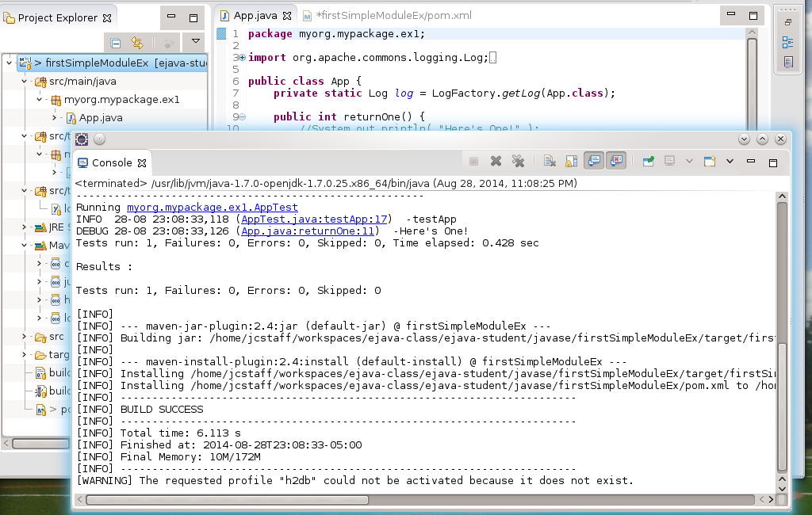The height and width of the screenshot is (515, 812).
Task: Toggle Link with Editor arrows icon
Action: (136, 43)
